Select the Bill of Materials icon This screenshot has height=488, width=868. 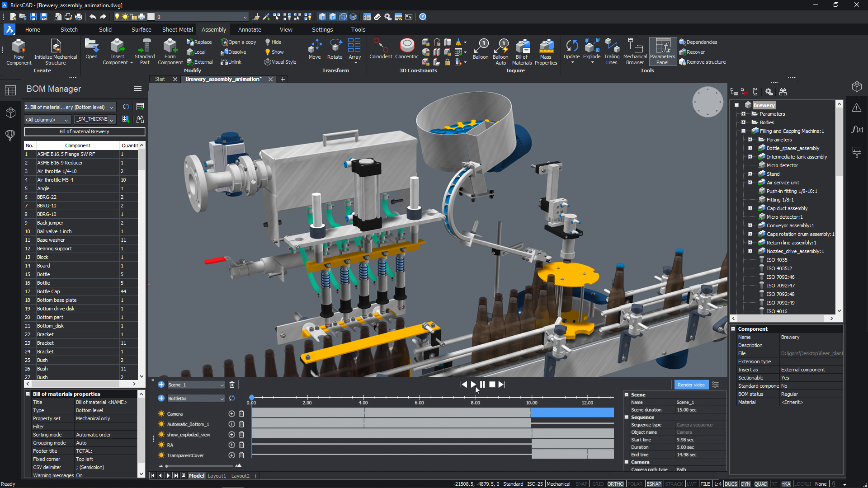click(522, 47)
